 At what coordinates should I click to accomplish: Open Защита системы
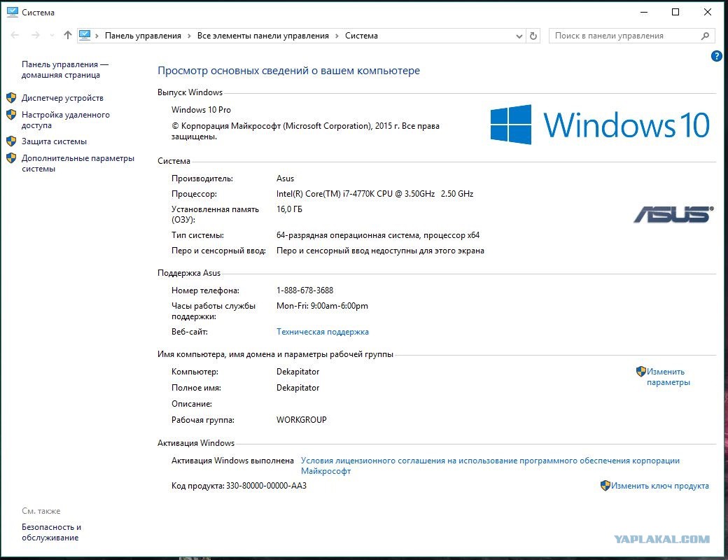point(54,141)
